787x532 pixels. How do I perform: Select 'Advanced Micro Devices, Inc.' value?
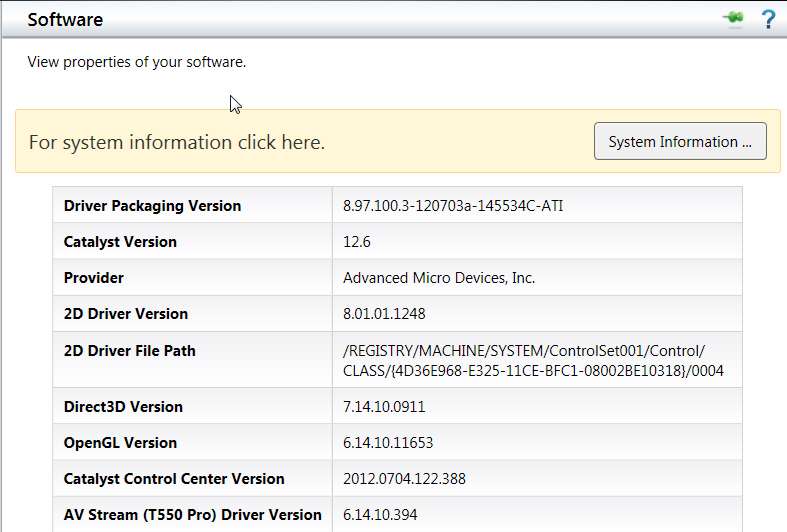pos(439,278)
